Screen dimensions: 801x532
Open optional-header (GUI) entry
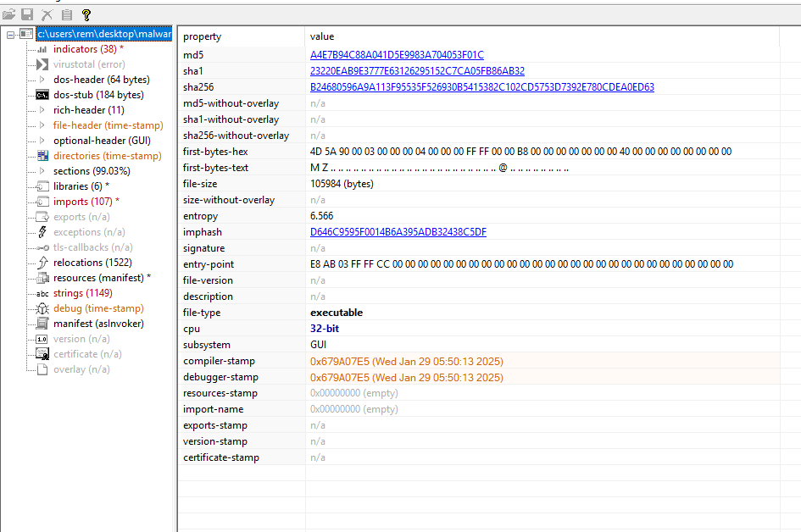pos(102,141)
